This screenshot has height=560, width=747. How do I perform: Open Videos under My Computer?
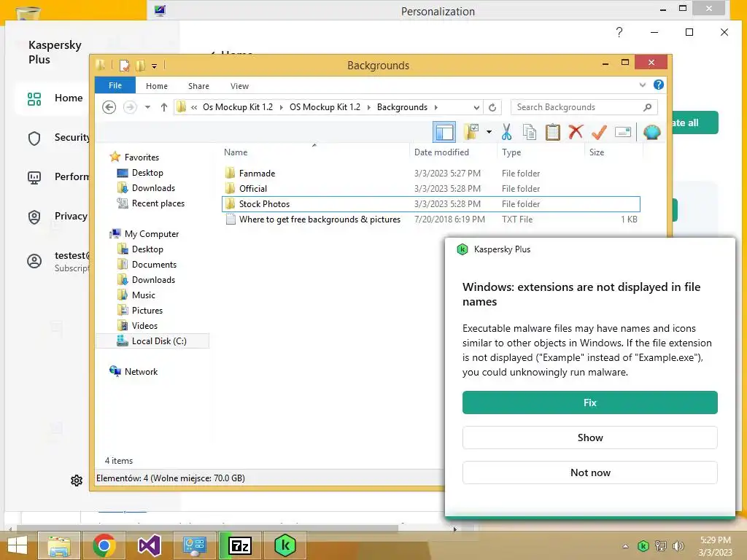coord(144,326)
